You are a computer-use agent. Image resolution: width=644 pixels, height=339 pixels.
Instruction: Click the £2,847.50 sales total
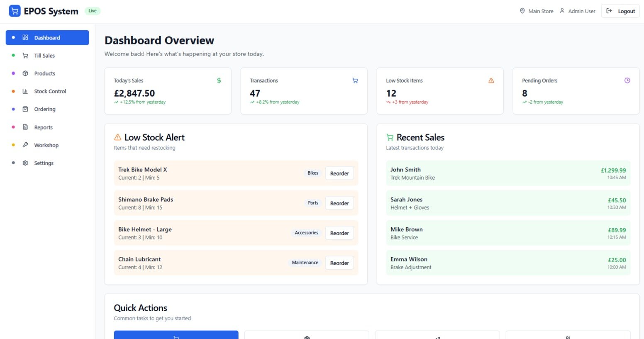134,93
